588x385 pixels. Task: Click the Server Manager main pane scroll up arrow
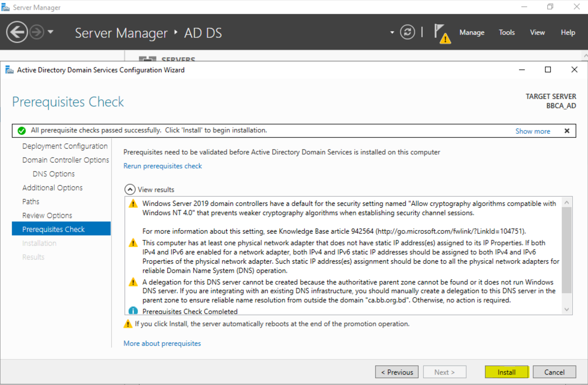click(x=585, y=56)
